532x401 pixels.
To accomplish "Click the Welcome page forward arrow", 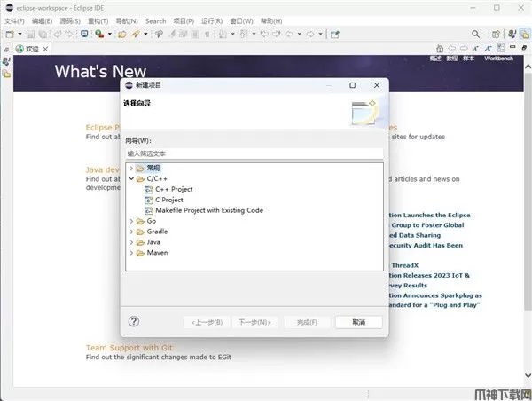I will click(x=464, y=48).
